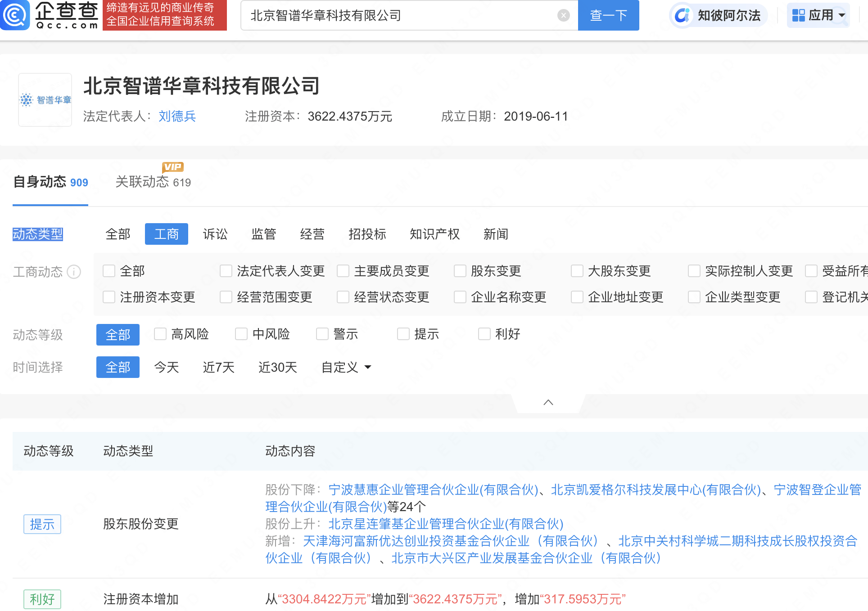Select the 工商 dynamic type filter

167,234
